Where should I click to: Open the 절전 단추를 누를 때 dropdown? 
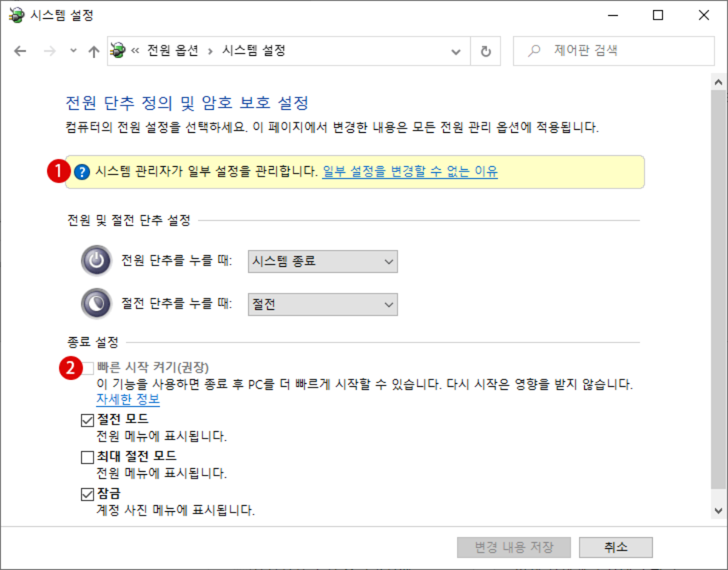point(322,304)
